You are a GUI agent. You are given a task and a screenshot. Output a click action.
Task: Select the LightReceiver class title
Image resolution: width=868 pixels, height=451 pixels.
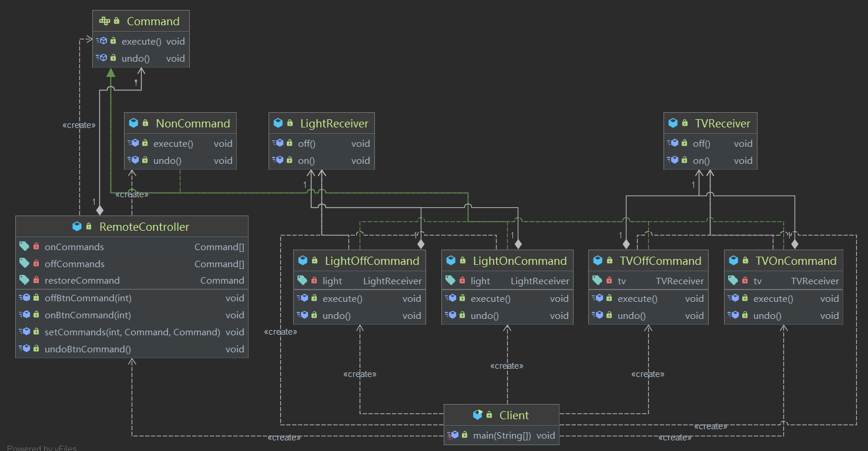pyautogui.click(x=334, y=123)
